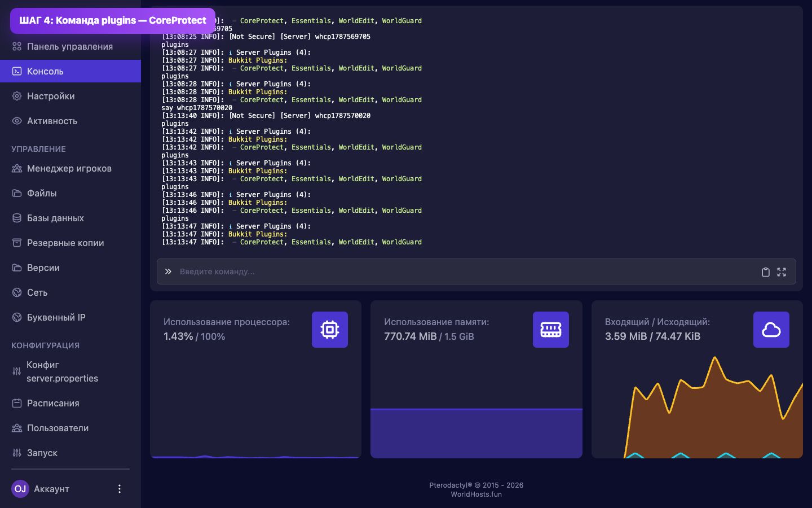Click the "770.74 MiB / 1.5 GiB" memory value

(x=429, y=336)
